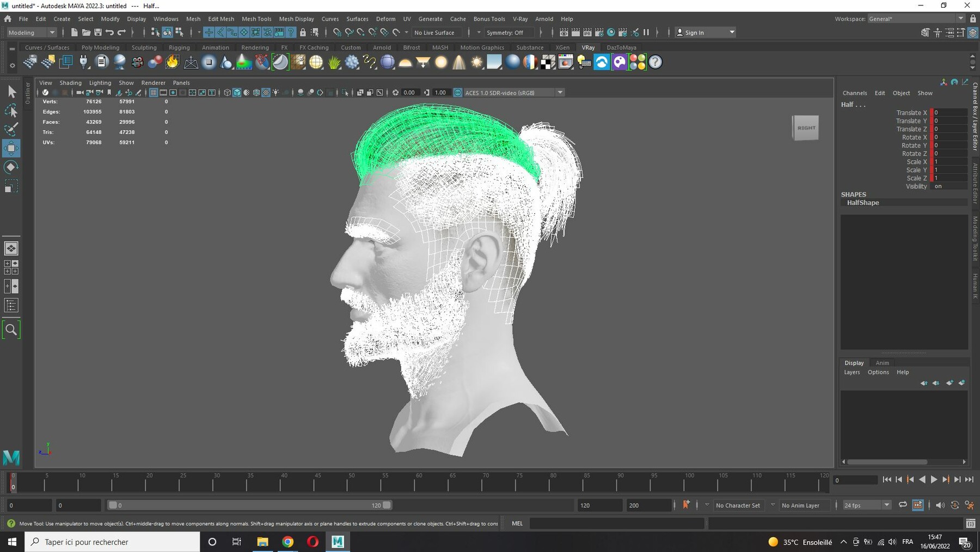Click the search magnifier in toolbox
This screenshot has width=980, height=552.
(x=11, y=330)
